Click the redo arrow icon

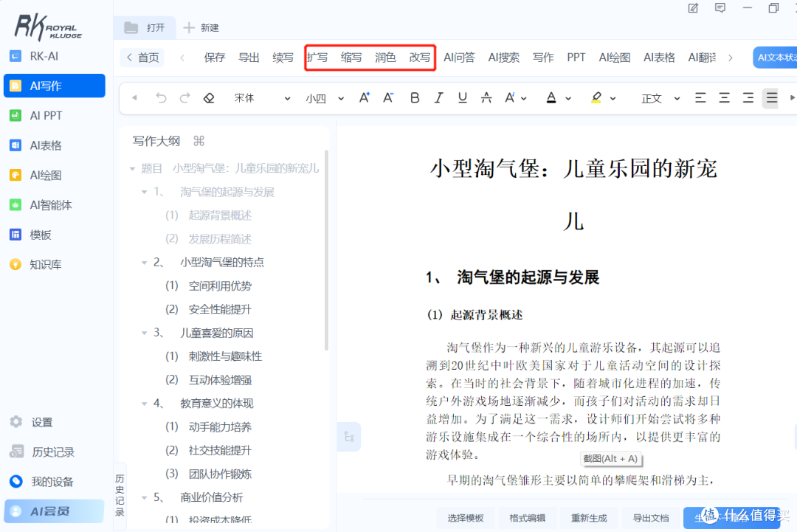click(x=185, y=97)
